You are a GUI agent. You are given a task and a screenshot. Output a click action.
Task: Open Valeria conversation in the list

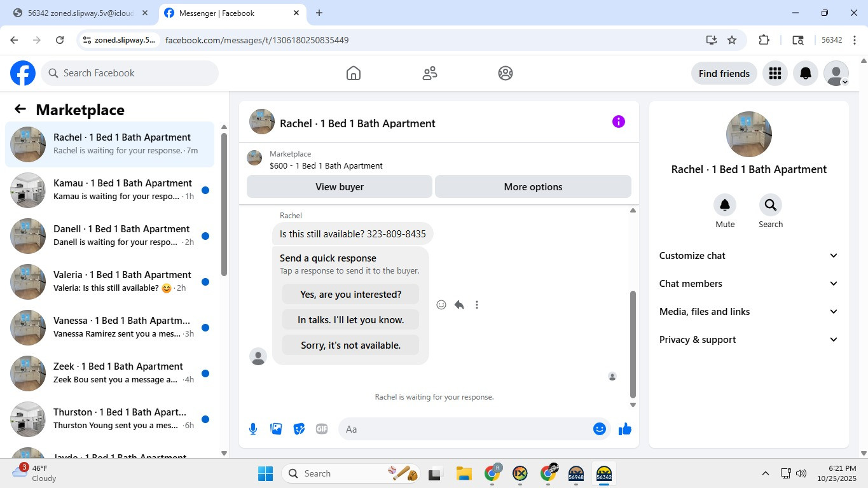pyautogui.click(x=109, y=282)
